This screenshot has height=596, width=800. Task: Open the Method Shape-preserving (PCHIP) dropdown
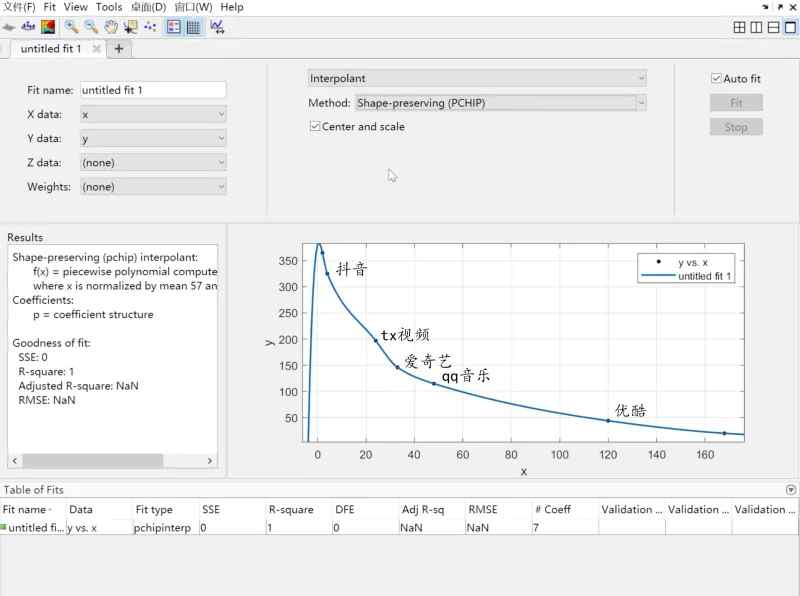click(x=500, y=102)
